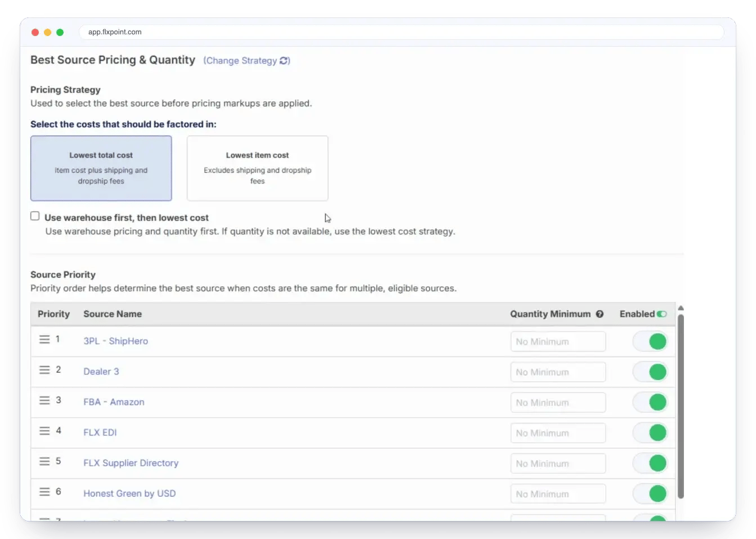Open the FLX Supplier Directory source

click(x=131, y=463)
